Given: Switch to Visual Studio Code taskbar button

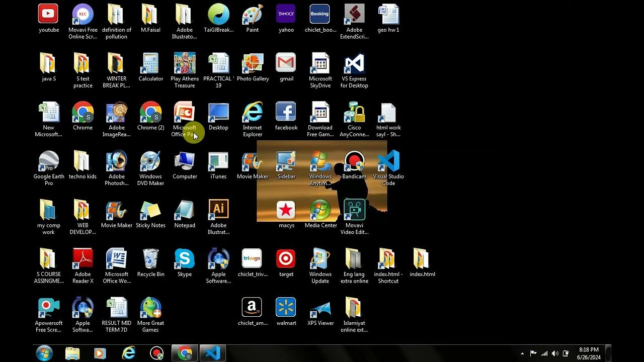Looking at the screenshot, I should click(212, 353).
